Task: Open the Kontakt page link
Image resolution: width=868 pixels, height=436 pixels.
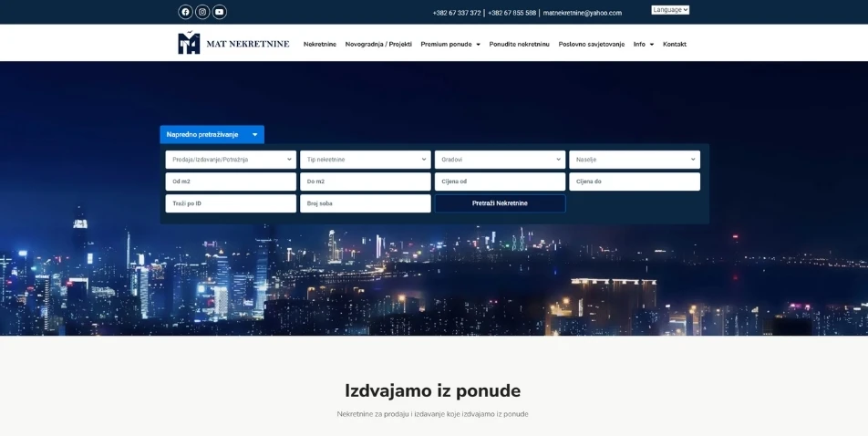Action: click(x=675, y=44)
